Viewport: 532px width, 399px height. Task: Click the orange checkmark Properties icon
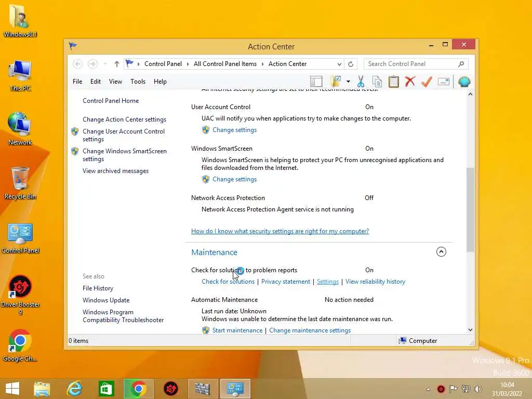[427, 82]
